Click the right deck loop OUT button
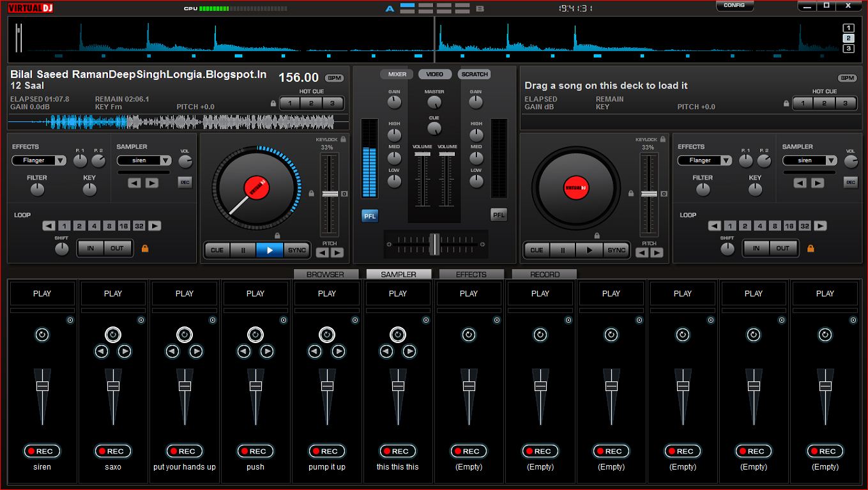Screen dimensions: 868x490 783,248
